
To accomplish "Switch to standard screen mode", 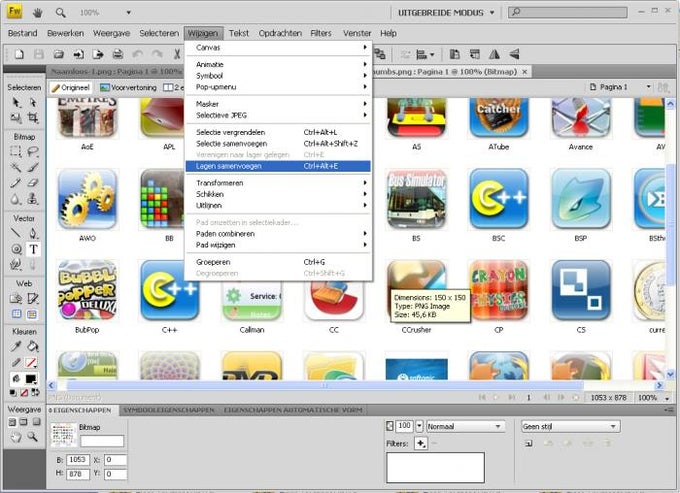I will click(13, 421).
